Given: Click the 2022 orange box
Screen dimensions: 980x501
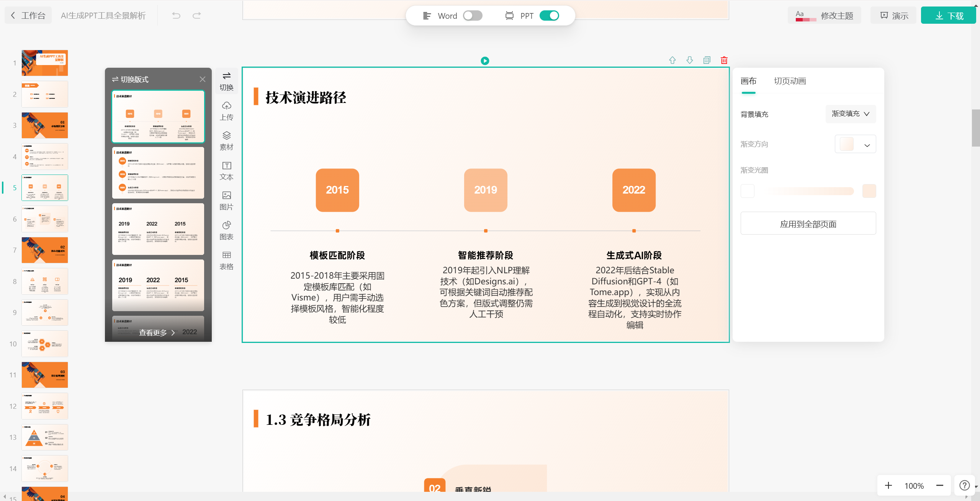Looking at the screenshot, I should [634, 190].
